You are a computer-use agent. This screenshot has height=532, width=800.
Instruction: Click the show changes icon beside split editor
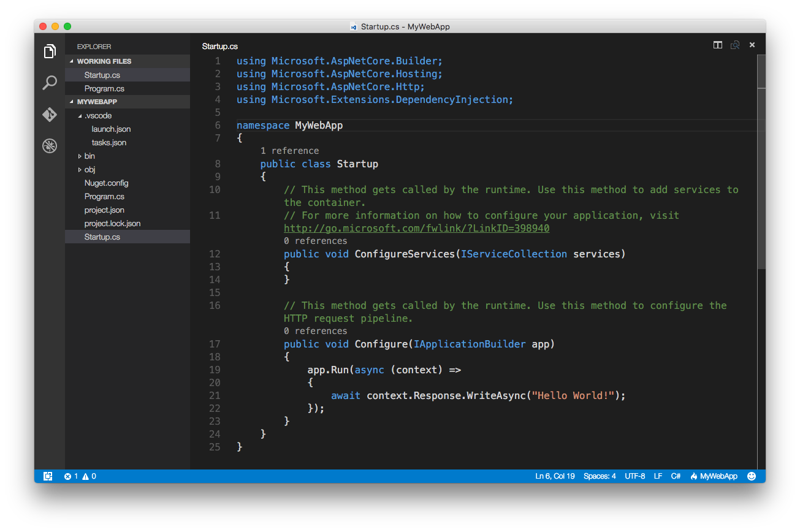click(734, 45)
